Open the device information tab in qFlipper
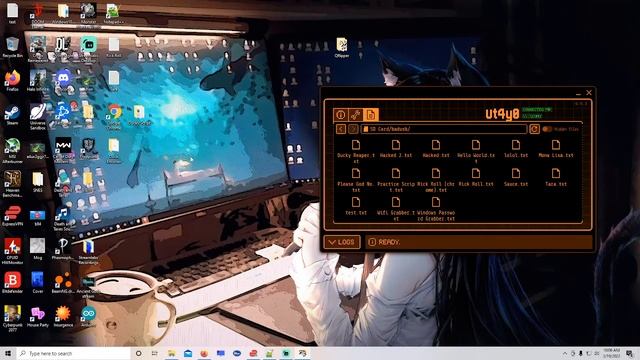640x360 pixels. 341,115
